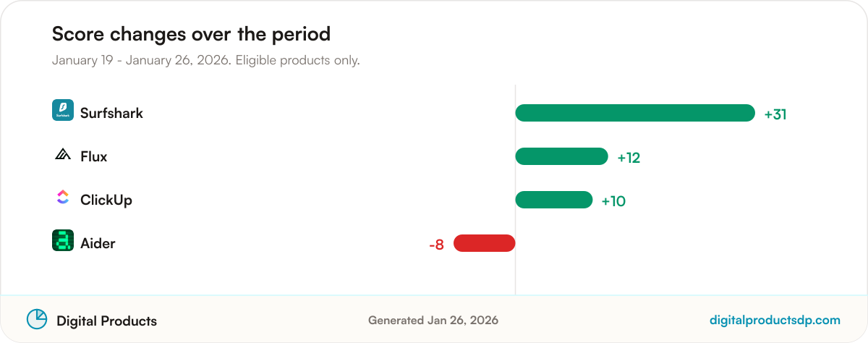Click the Flux logo icon
The width and height of the screenshot is (868, 343).
click(x=63, y=154)
